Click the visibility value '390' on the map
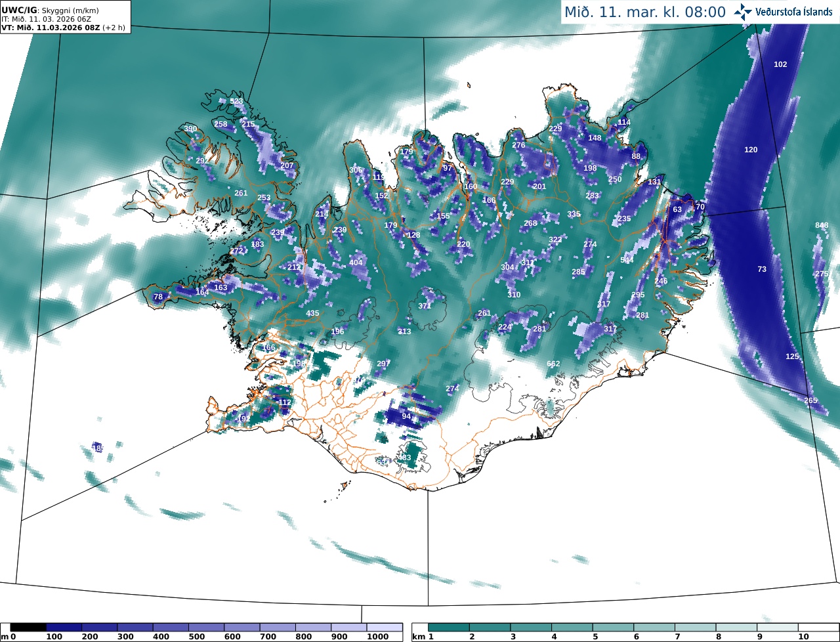The height and width of the screenshot is (642, 840). click(x=190, y=129)
